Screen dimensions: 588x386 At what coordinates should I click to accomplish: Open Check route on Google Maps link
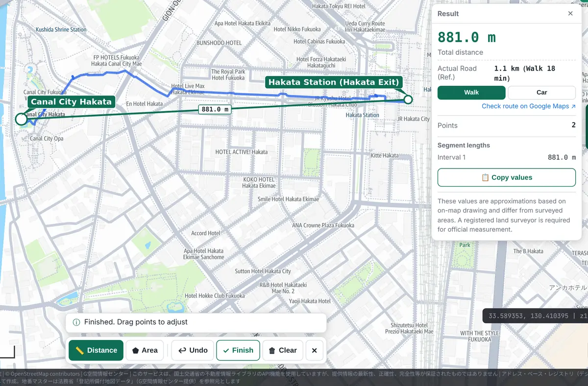(x=529, y=106)
